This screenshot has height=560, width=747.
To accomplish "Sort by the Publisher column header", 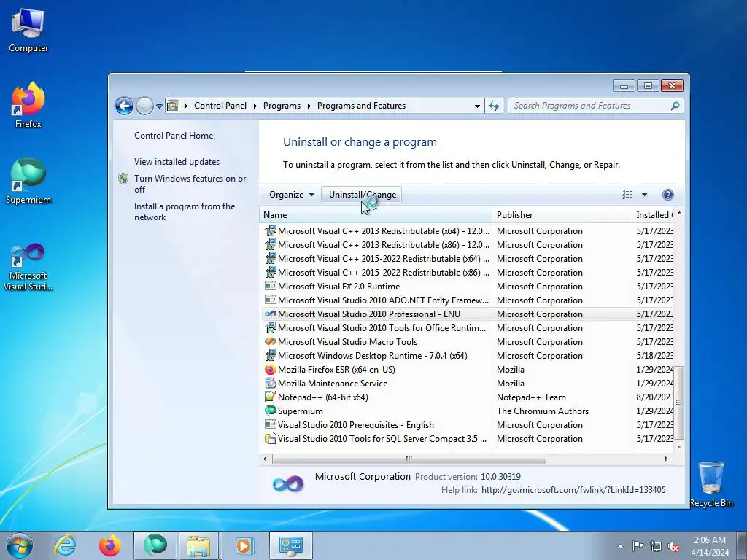I will [x=562, y=215].
